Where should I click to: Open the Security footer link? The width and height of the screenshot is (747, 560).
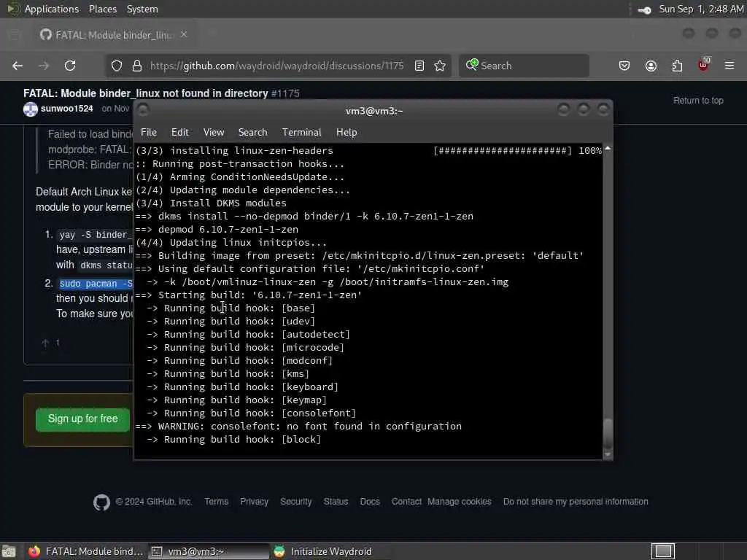(x=296, y=502)
